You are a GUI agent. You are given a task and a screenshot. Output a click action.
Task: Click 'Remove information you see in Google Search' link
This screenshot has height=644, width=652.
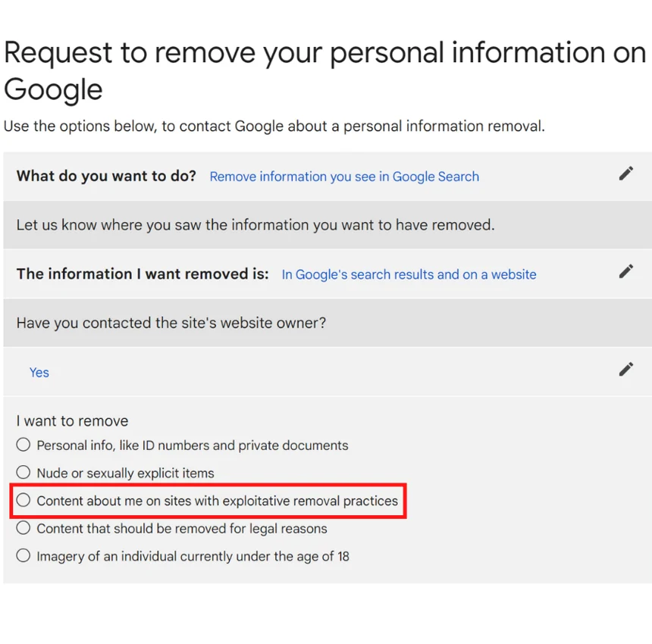(x=344, y=177)
